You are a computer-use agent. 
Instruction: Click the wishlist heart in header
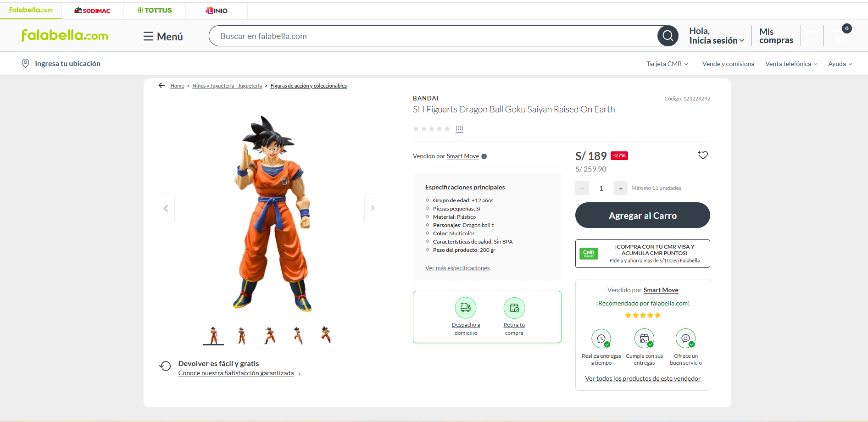(812, 36)
